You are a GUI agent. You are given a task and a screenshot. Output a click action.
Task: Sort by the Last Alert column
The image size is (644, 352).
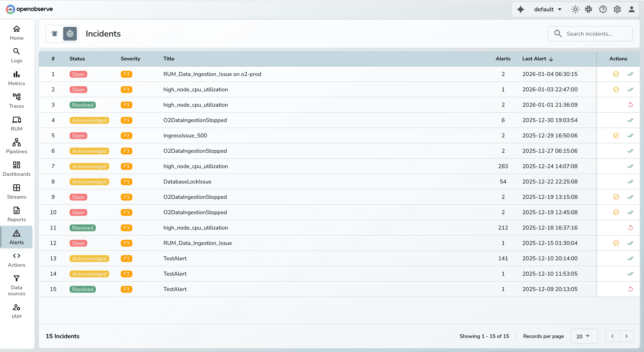[535, 59]
